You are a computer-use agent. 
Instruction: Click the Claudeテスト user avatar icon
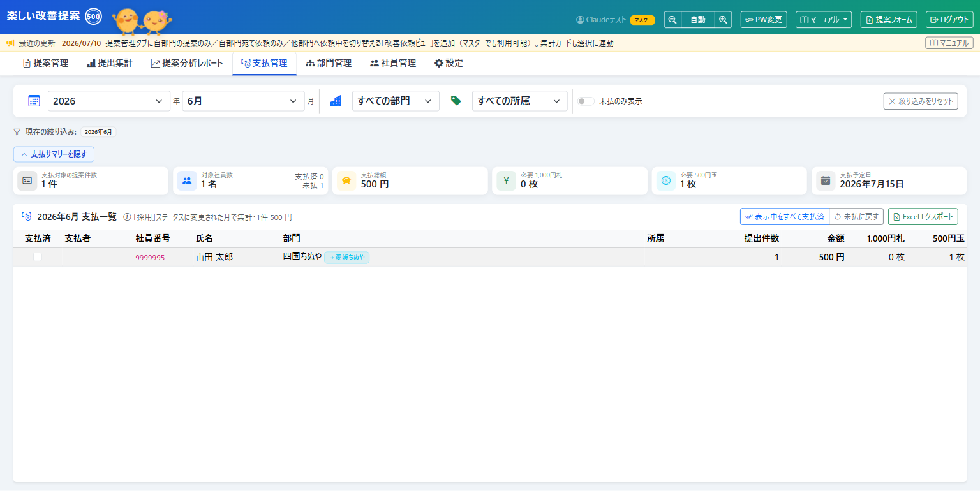(580, 20)
